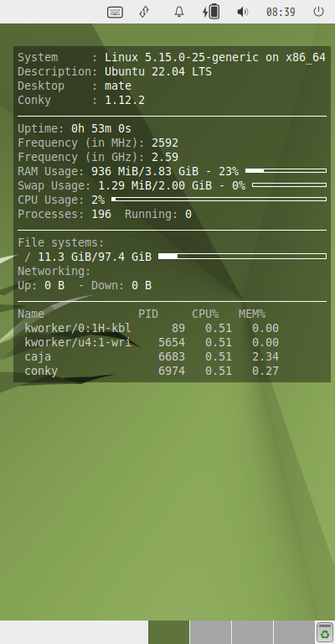Switch to the active first workspace
335x644 pixels.
coord(168,632)
